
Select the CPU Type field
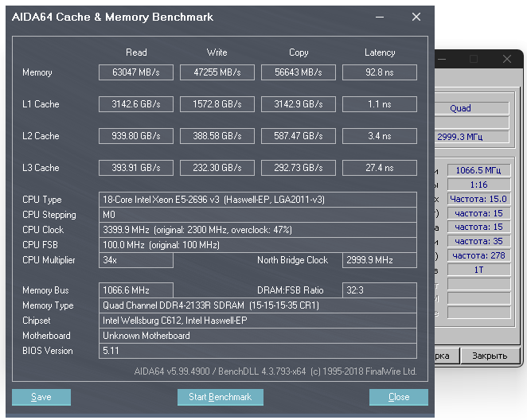coord(258,200)
